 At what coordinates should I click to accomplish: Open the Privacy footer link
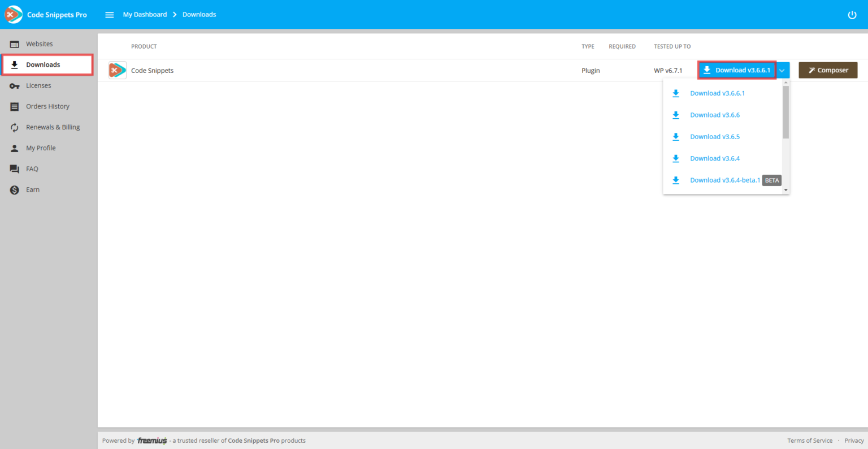point(854,441)
